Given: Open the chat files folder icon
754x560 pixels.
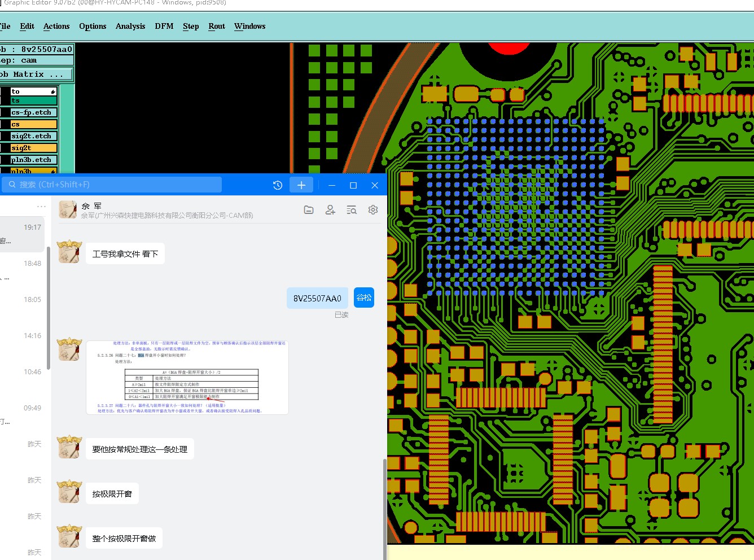Looking at the screenshot, I should [x=309, y=209].
